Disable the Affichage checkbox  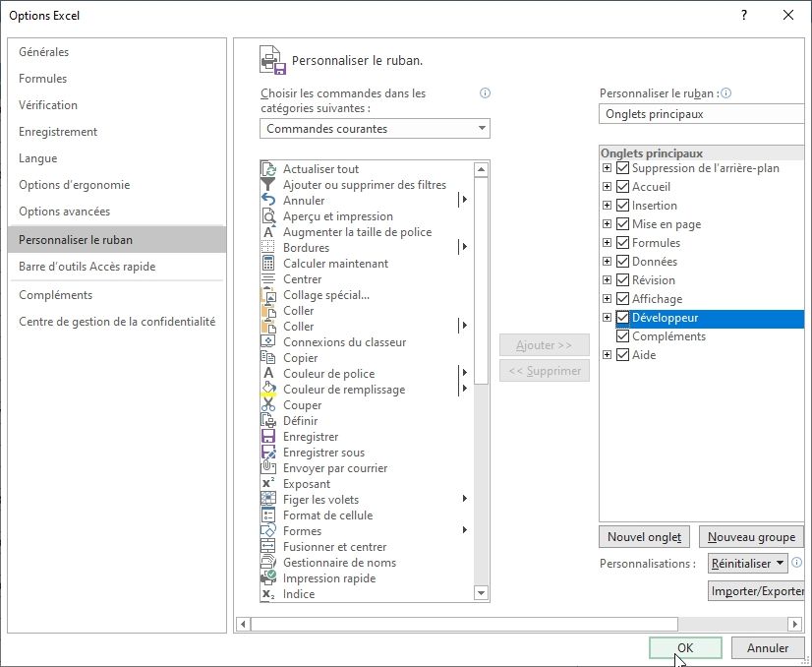pyautogui.click(x=622, y=298)
